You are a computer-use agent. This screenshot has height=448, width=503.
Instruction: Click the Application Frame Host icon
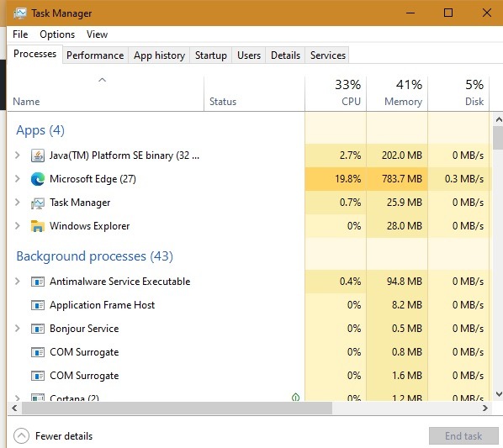(x=38, y=305)
